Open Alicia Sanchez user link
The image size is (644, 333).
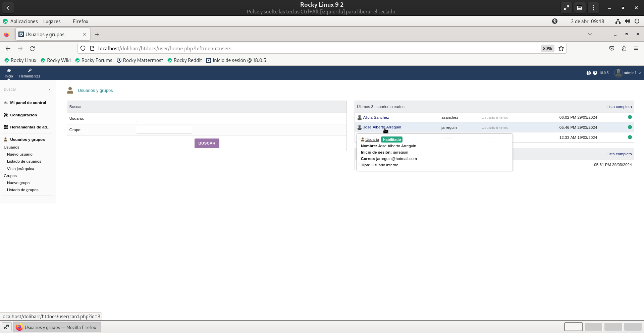pyautogui.click(x=376, y=117)
